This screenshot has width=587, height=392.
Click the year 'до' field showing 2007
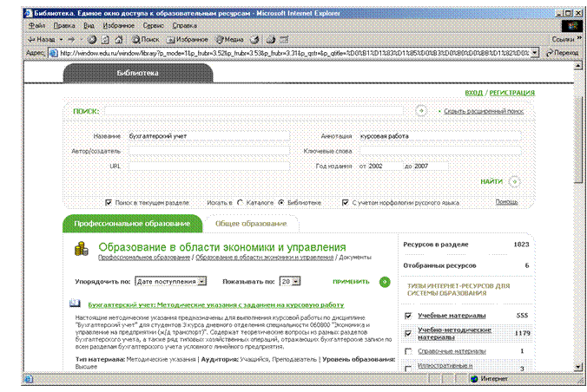click(x=431, y=166)
